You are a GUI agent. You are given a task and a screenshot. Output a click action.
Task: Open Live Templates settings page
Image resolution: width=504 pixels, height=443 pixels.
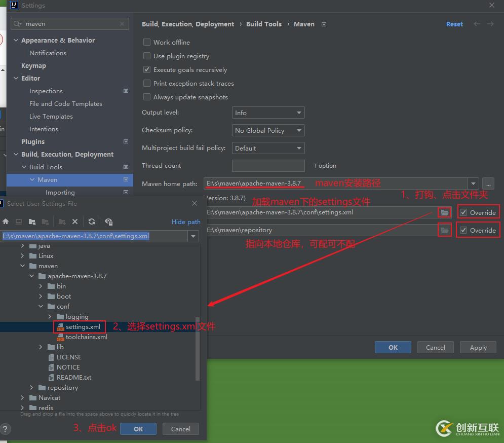tap(51, 116)
